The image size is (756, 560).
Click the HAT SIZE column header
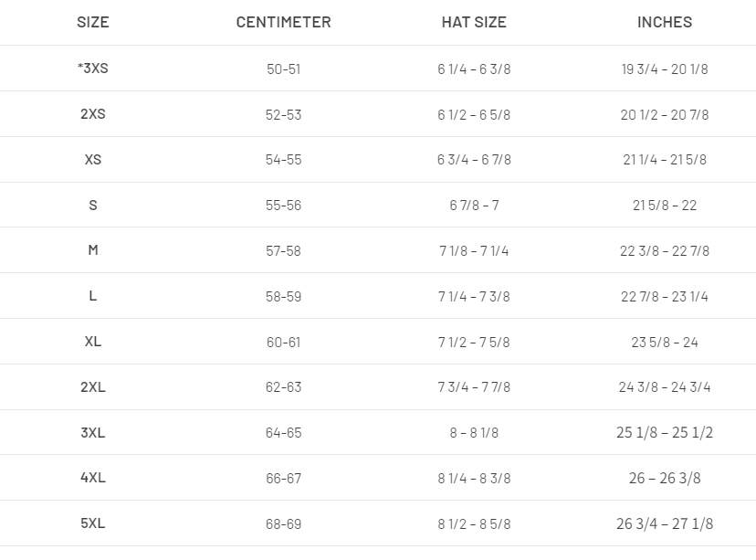474,22
